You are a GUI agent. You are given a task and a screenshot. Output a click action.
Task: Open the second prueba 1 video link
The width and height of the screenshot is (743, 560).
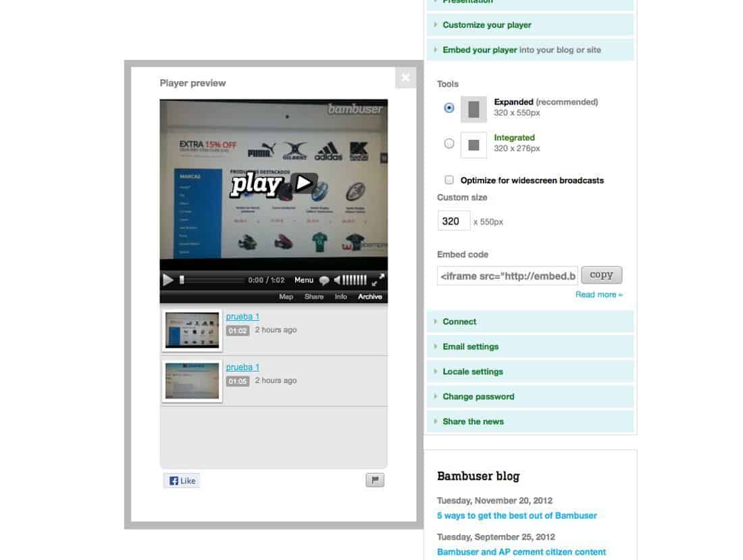[x=242, y=367]
